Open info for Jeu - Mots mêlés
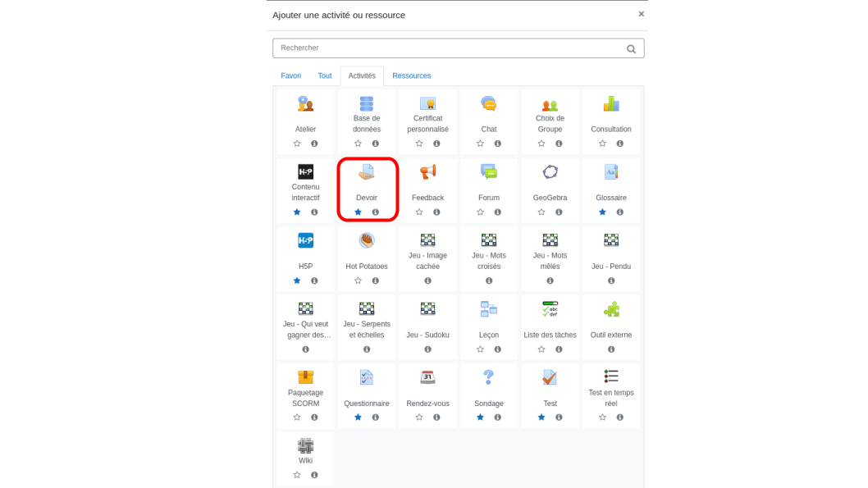The image size is (868, 488). coord(550,280)
